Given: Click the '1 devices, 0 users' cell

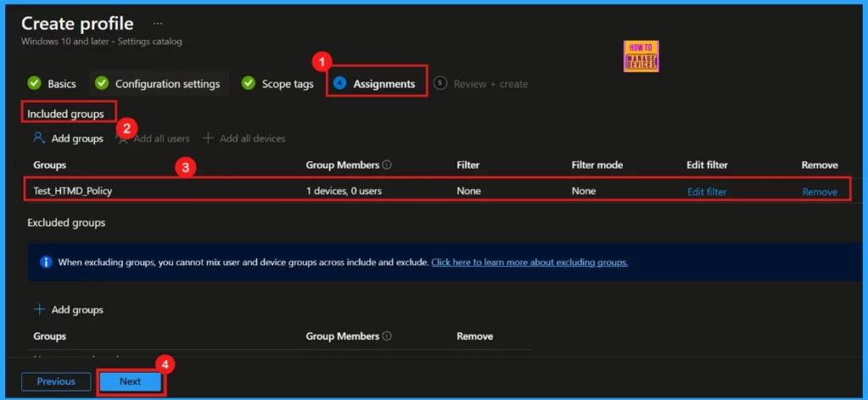Looking at the screenshot, I should 344,192.
